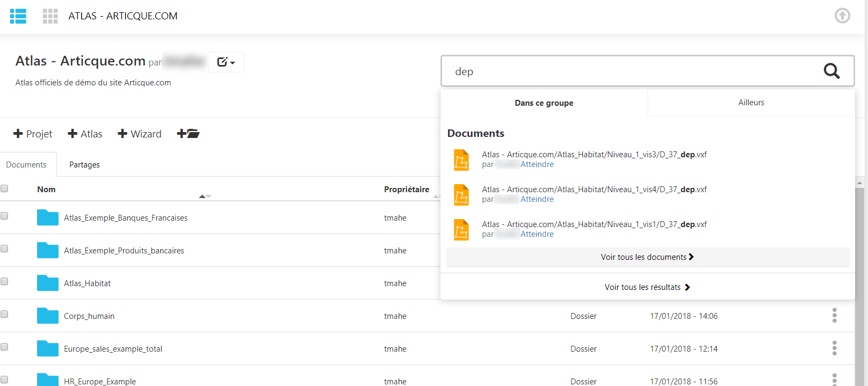Click the search magnifier icon
This screenshot has width=868, height=386.
tap(831, 71)
